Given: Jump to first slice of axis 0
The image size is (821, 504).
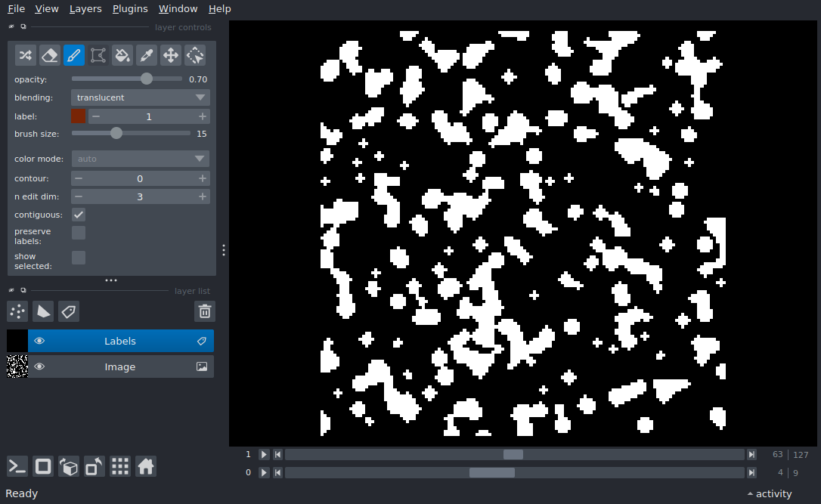Looking at the screenshot, I should (x=278, y=472).
